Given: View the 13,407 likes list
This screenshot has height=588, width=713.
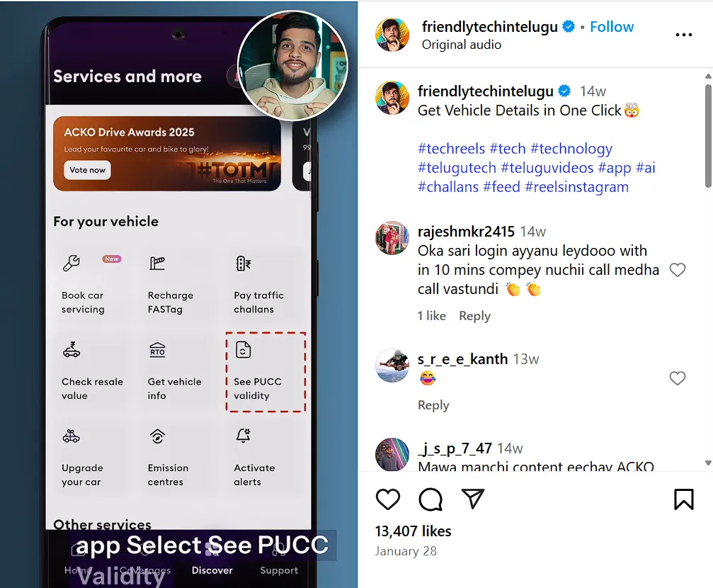Looking at the screenshot, I should coord(413,531).
